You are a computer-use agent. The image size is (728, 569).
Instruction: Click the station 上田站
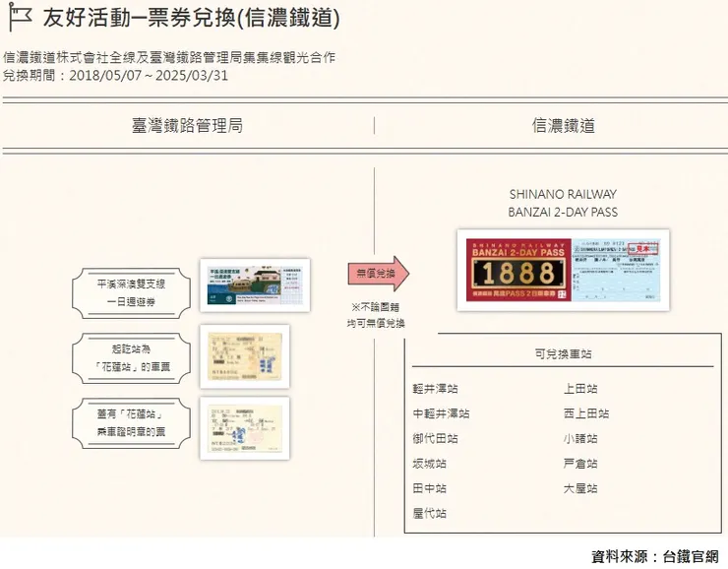tap(580, 388)
